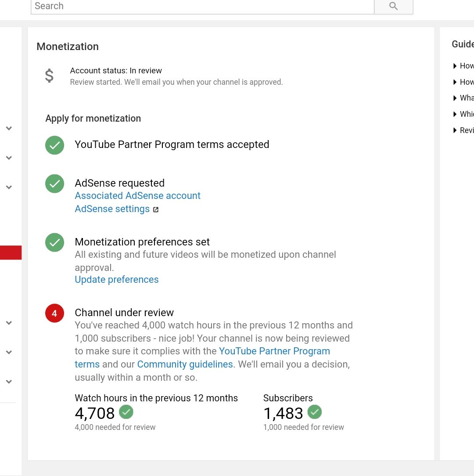This screenshot has height=476, width=474.
Task: Click the green check beside Monetization preferences set
Action: (x=54, y=242)
